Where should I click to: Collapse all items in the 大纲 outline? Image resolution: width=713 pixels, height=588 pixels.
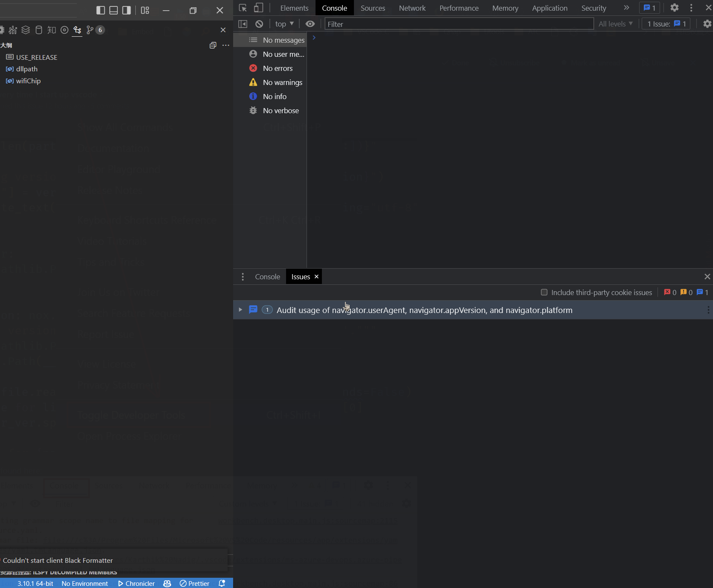[x=213, y=45]
